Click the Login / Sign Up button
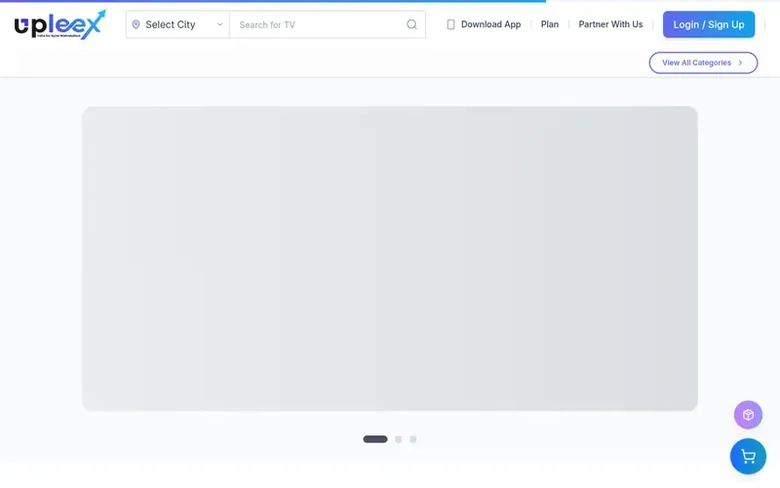 click(x=708, y=24)
